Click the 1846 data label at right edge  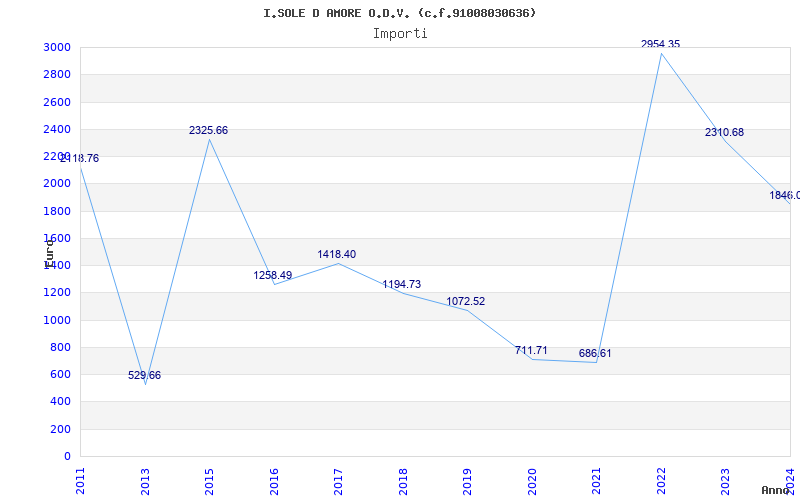click(x=785, y=195)
